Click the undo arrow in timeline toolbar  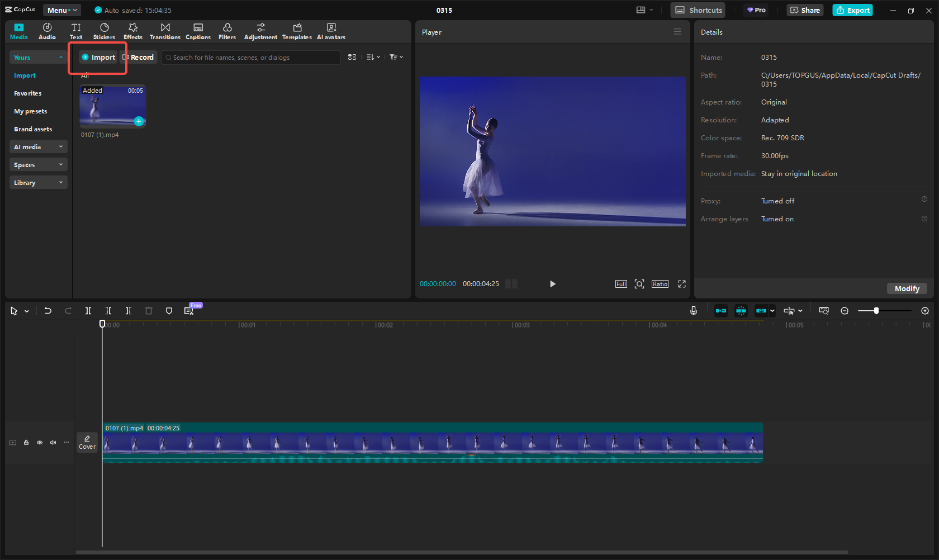[x=48, y=311]
